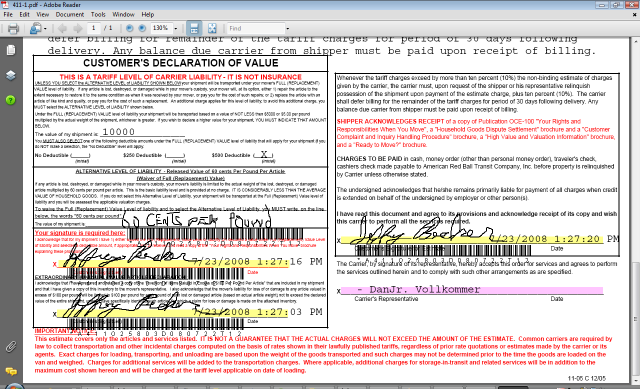Image resolution: width=640 pixels, height=389 pixels.
Task: Open the Document menu
Action: pyautogui.click(x=70, y=14)
